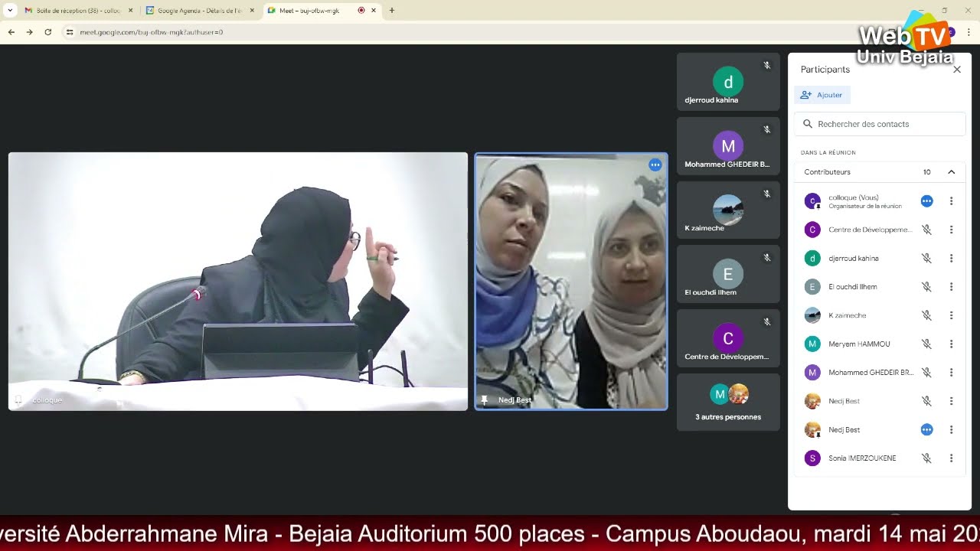Open more options for Sonia IMERZOUKENE

[x=952, y=458]
